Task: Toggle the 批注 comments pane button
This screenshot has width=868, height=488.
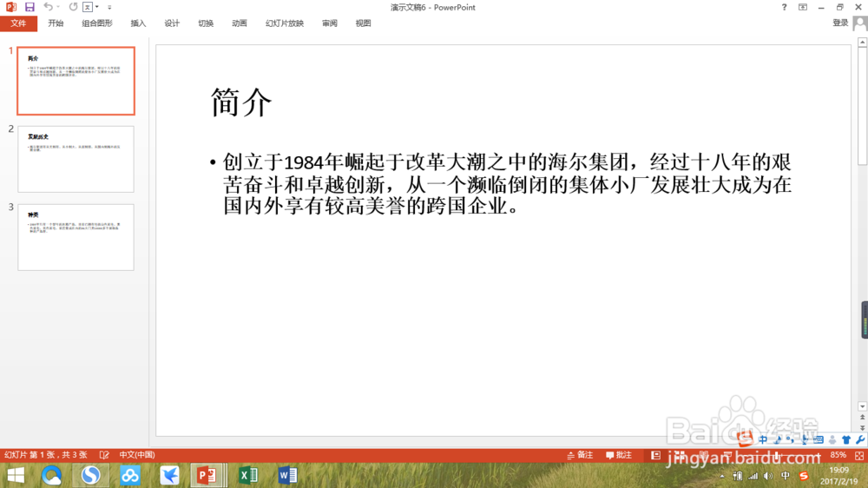Action: [x=618, y=455]
